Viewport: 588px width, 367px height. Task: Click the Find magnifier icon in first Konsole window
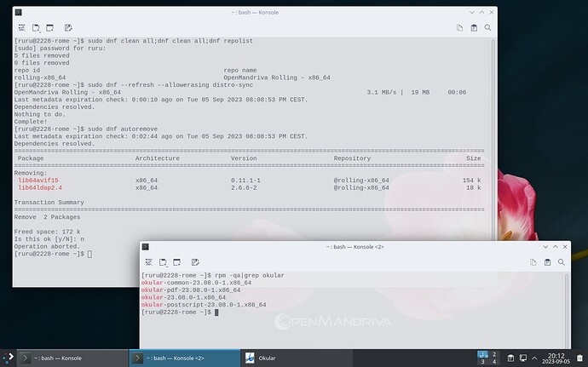tap(487, 28)
